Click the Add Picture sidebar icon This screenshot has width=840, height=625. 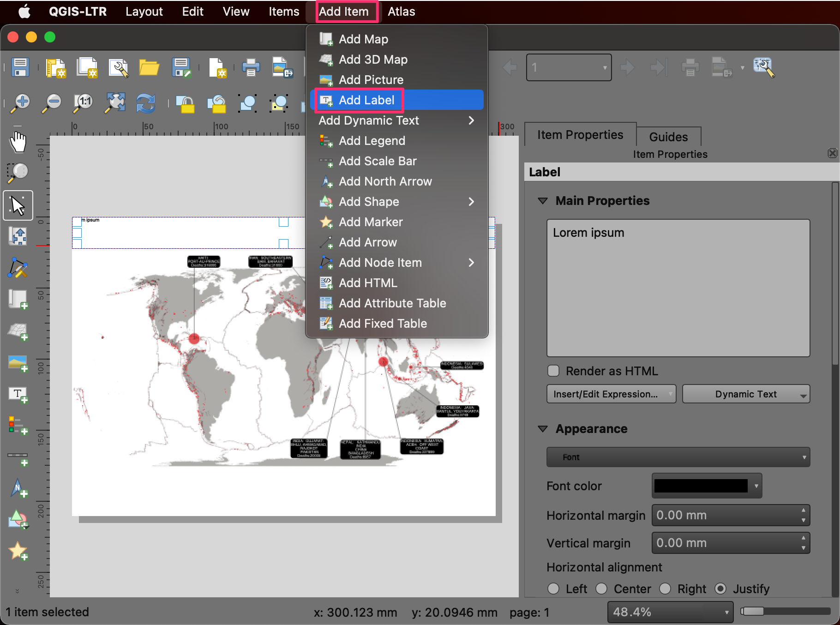18,363
